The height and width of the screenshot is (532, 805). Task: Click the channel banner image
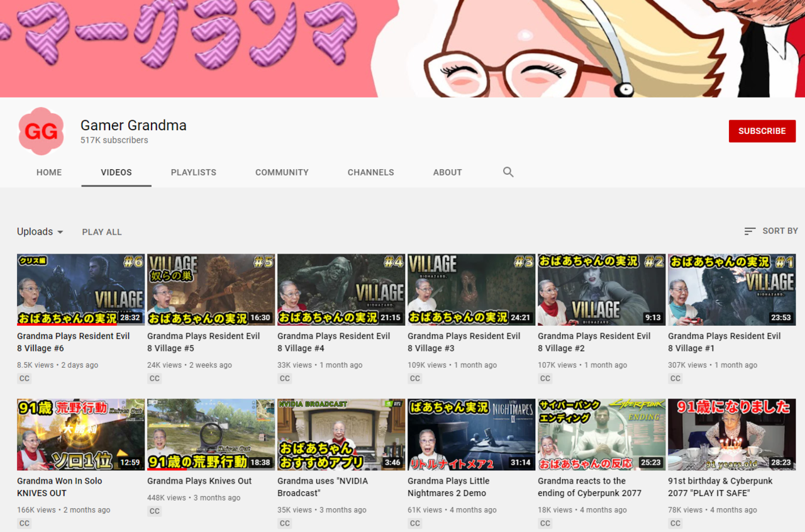click(x=402, y=48)
